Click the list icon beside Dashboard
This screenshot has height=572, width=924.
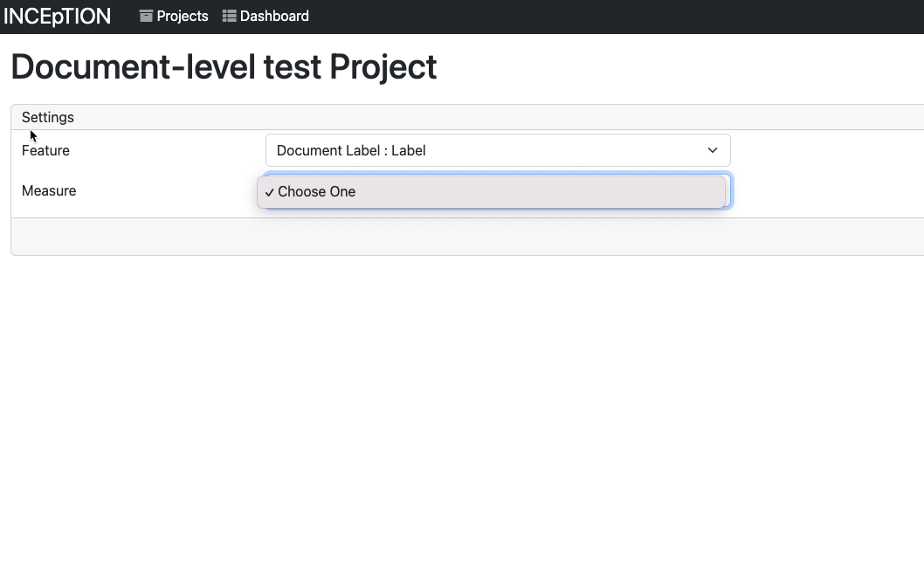point(228,16)
